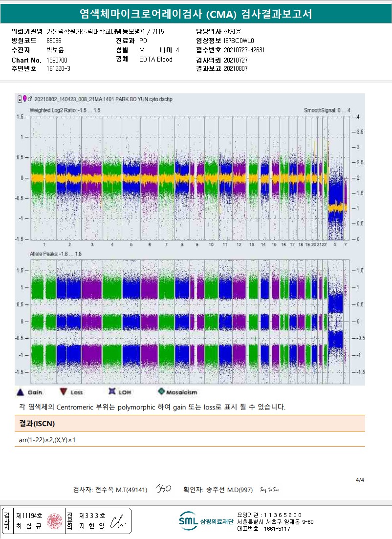Click the report title banner '염색체마이크로어레이검사 (CMA) 검사결과보고서'
The height and width of the screenshot is (539, 392).
tap(196, 14)
